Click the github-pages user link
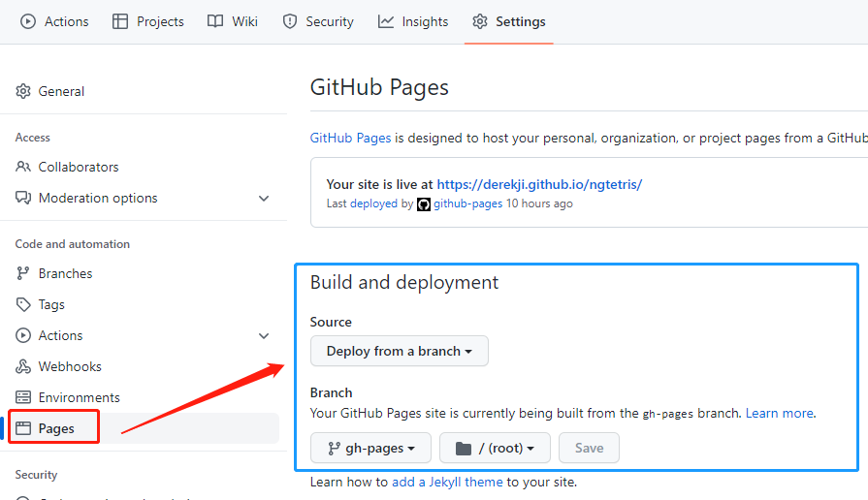This screenshot has width=868, height=500. coord(467,203)
